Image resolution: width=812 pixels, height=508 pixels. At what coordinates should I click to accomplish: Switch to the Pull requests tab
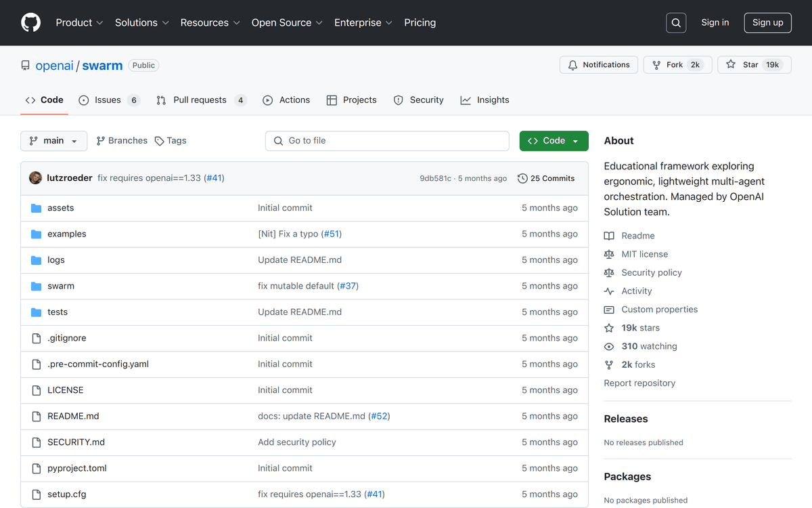[200, 100]
